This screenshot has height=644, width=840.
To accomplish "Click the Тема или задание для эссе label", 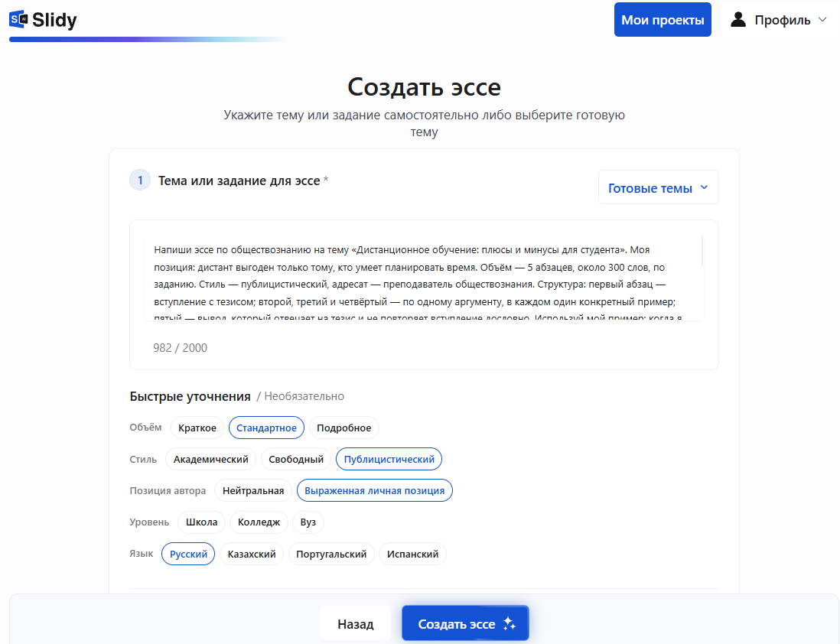I will pos(239,181).
